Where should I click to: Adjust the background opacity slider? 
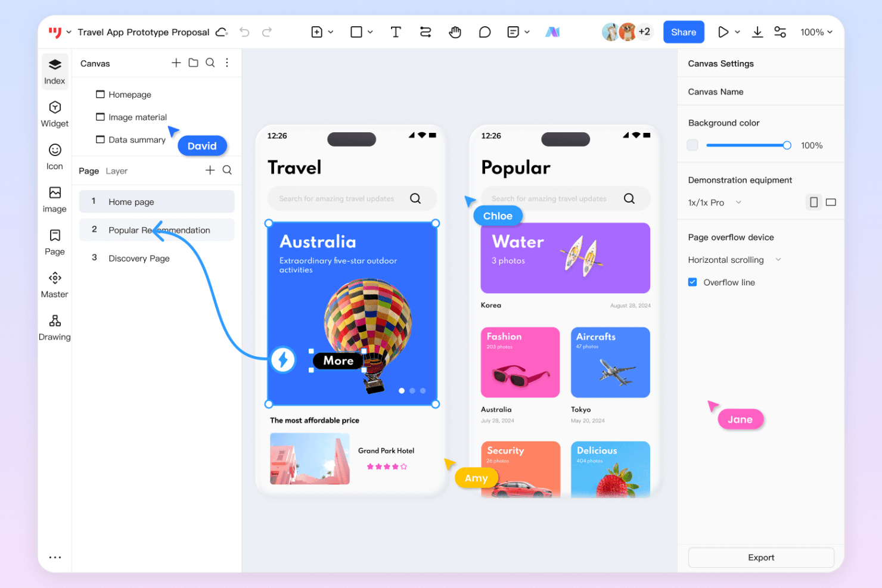coord(749,145)
